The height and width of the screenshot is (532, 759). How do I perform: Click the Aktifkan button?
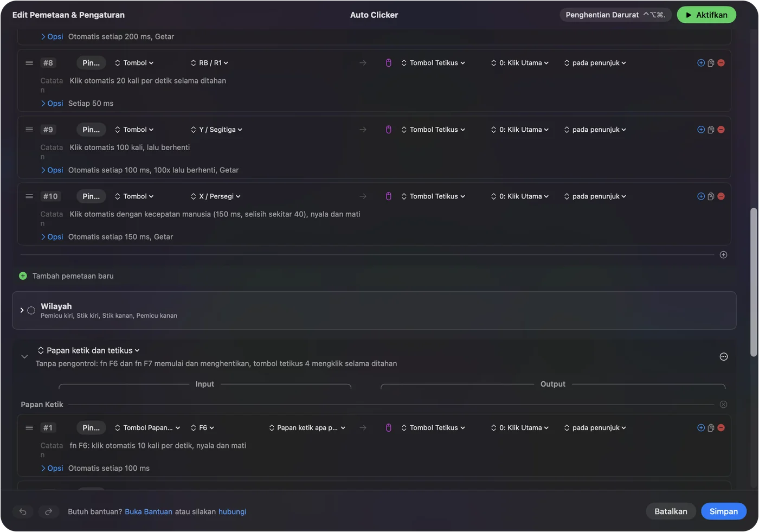(706, 15)
